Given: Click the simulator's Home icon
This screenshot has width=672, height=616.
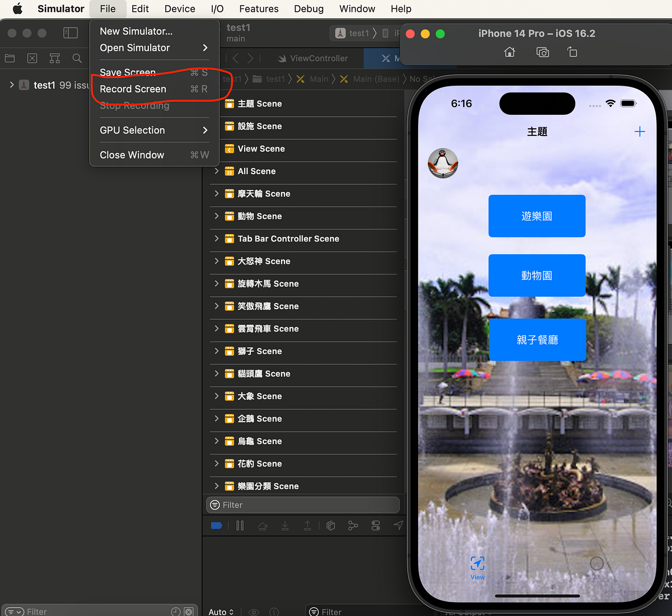Looking at the screenshot, I should (x=509, y=52).
